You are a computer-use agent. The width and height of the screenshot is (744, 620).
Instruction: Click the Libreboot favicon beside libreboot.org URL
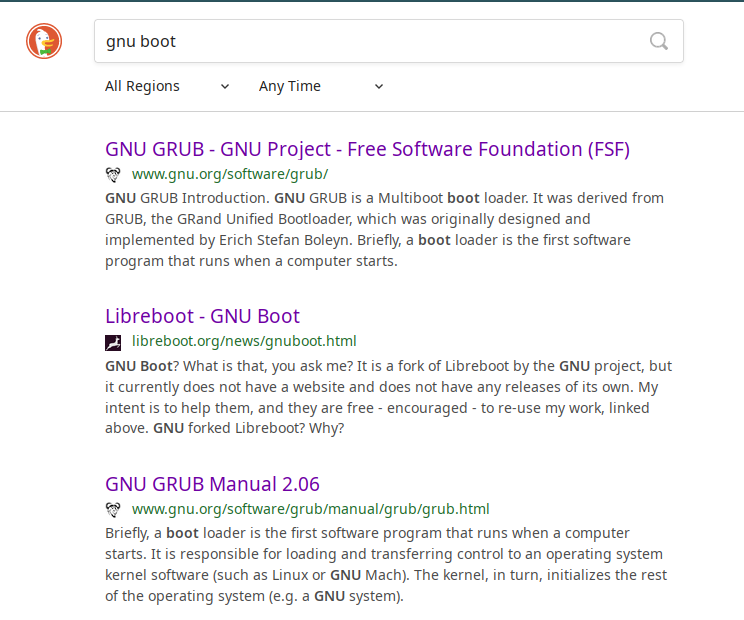(x=113, y=342)
